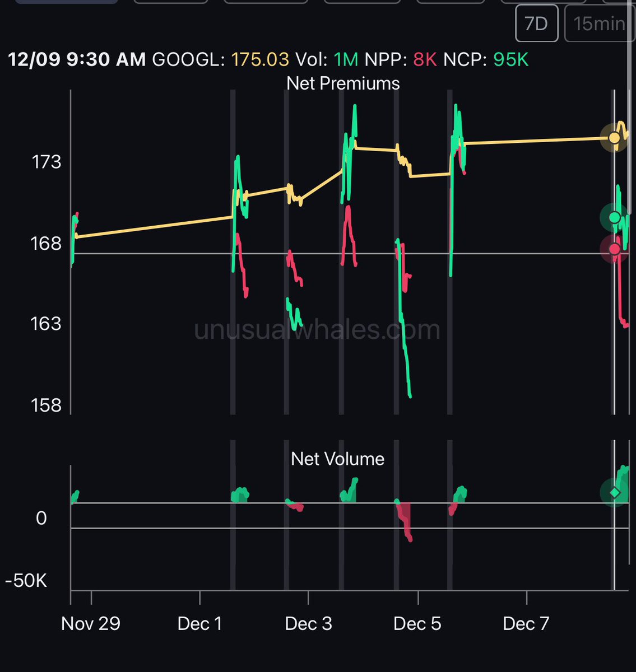Click the 173 y-axis label
This screenshot has width=636, height=672.
[46, 162]
